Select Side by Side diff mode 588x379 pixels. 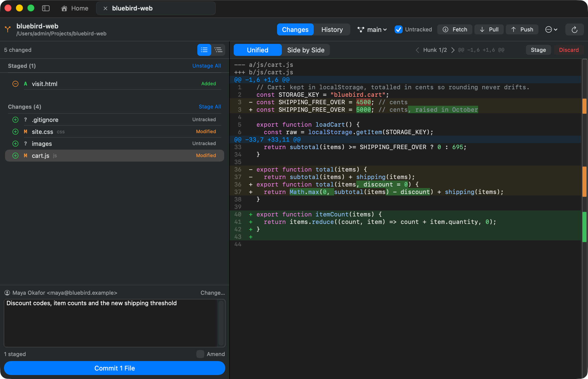306,50
